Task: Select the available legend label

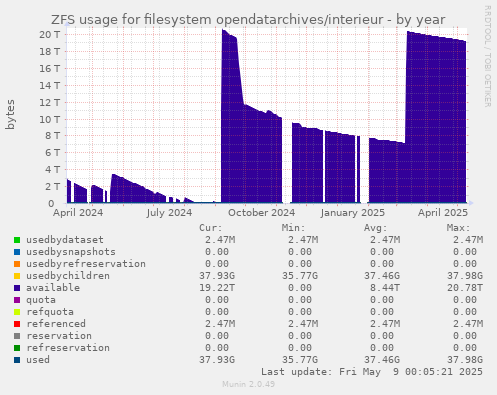Action: (53, 288)
